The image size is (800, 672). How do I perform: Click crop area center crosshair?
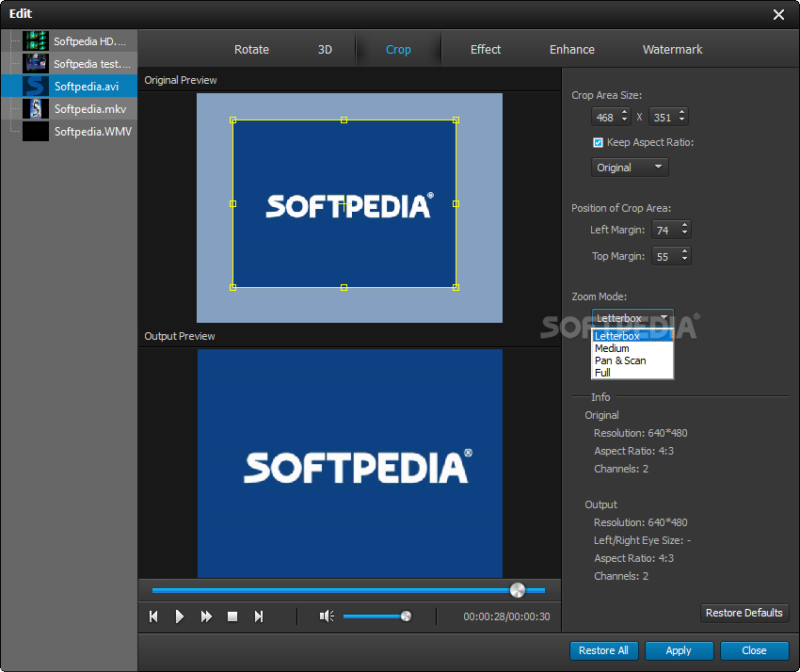click(x=344, y=204)
